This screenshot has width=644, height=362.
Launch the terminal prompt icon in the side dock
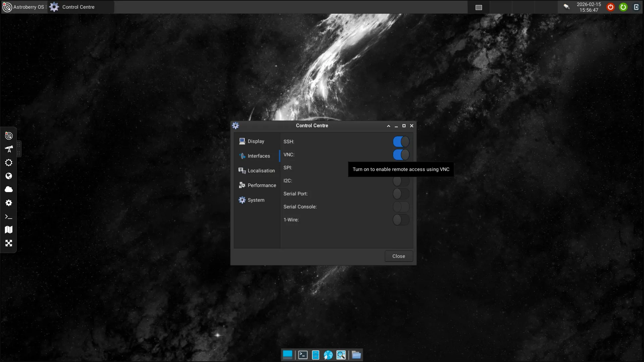tap(9, 217)
